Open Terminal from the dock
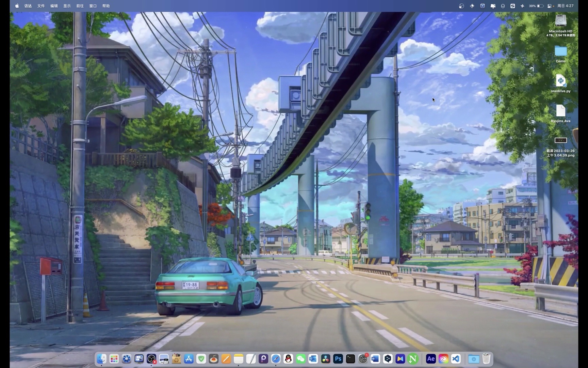Viewport: 588px width, 368px height. click(350, 359)
